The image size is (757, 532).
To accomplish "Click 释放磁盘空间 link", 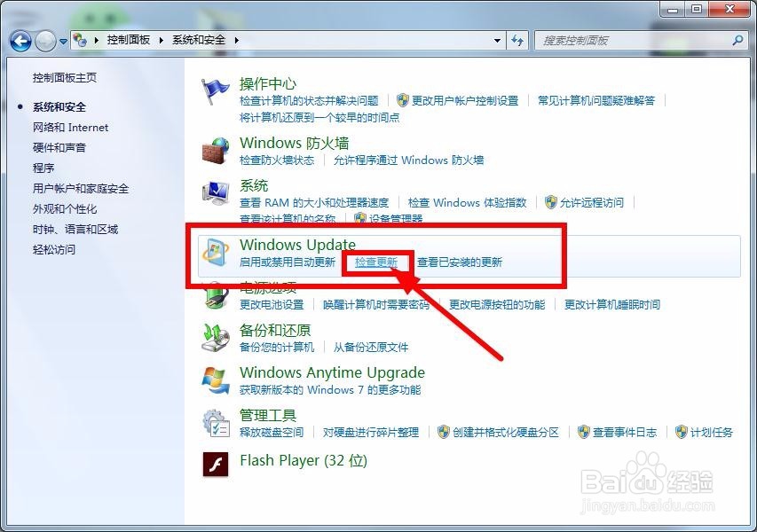I will pyautogui.click(x=272, y=432).
